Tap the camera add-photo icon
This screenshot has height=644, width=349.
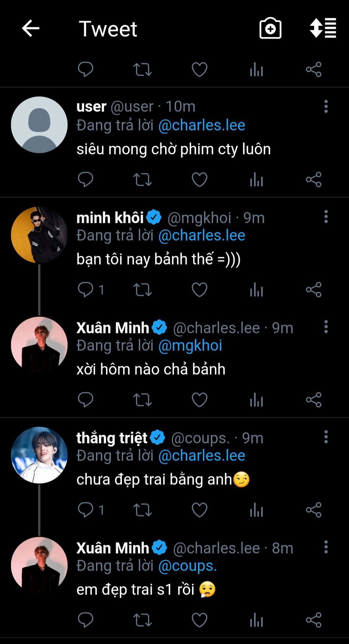coord(270,28)
